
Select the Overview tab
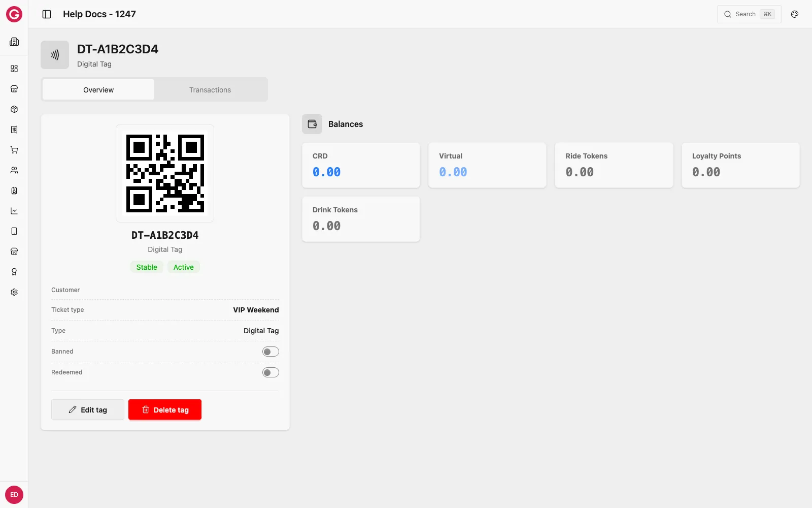pyautogui.click(x=98, y=90)
